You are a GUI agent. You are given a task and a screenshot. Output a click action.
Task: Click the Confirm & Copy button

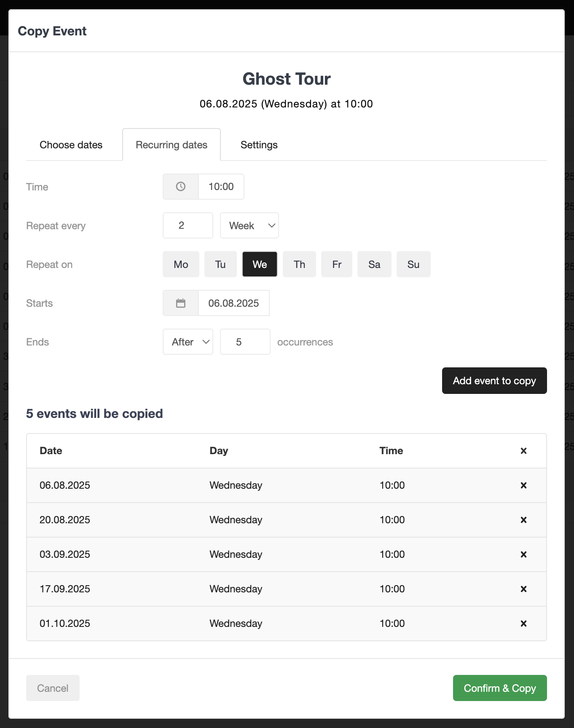click(x=500, y=688)
